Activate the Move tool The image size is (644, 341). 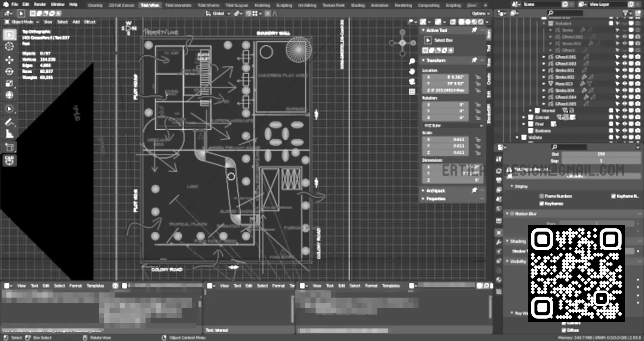point(9,60)
